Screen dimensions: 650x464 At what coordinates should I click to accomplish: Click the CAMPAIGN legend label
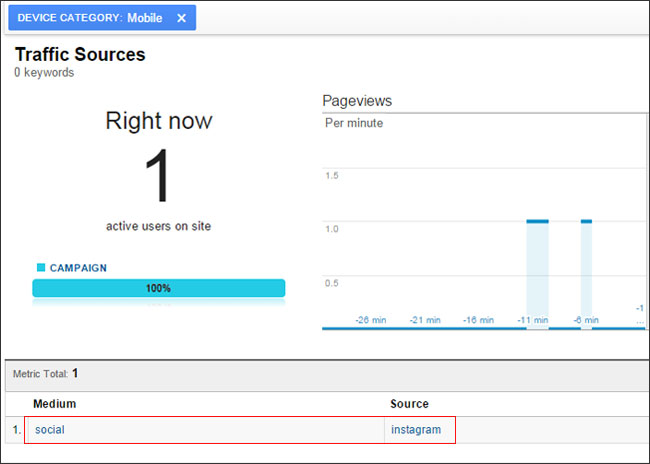pos(78,268)
